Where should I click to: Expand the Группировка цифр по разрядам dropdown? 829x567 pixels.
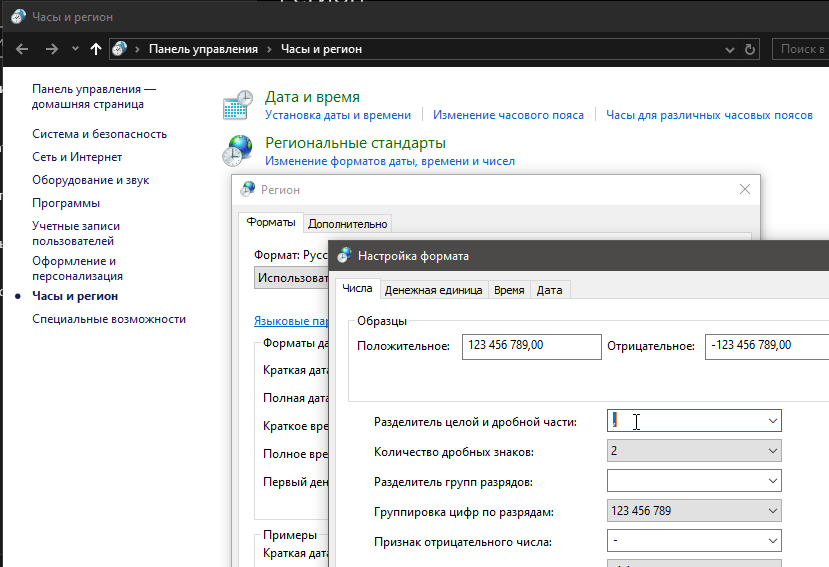[x=772, y=512]
